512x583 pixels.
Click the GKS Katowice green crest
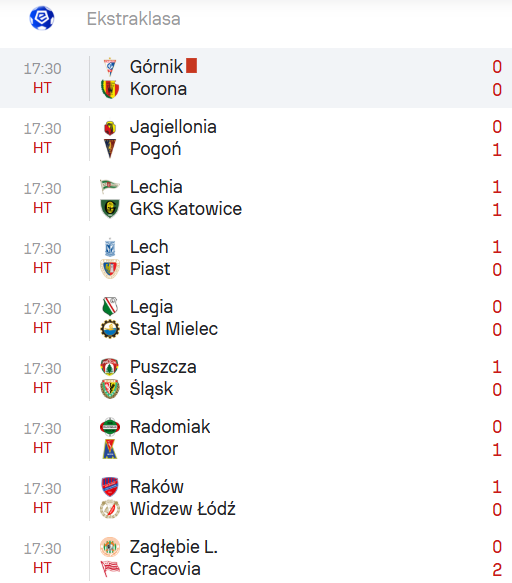(x=110, y=209)
